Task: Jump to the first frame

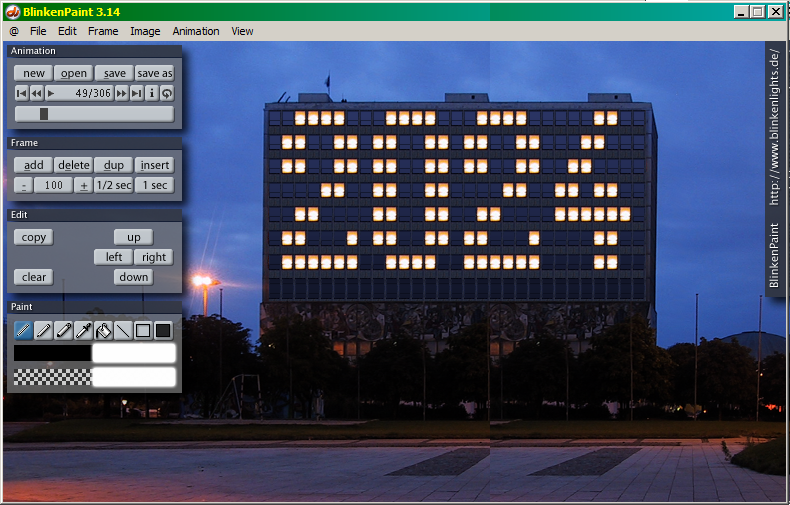Action: (x=21, y=93)
